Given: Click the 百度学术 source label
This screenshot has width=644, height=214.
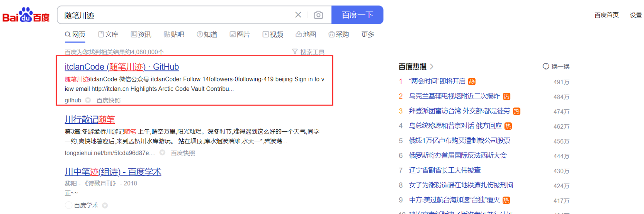Looking at the screenshot, I should [x=86, y=205].
